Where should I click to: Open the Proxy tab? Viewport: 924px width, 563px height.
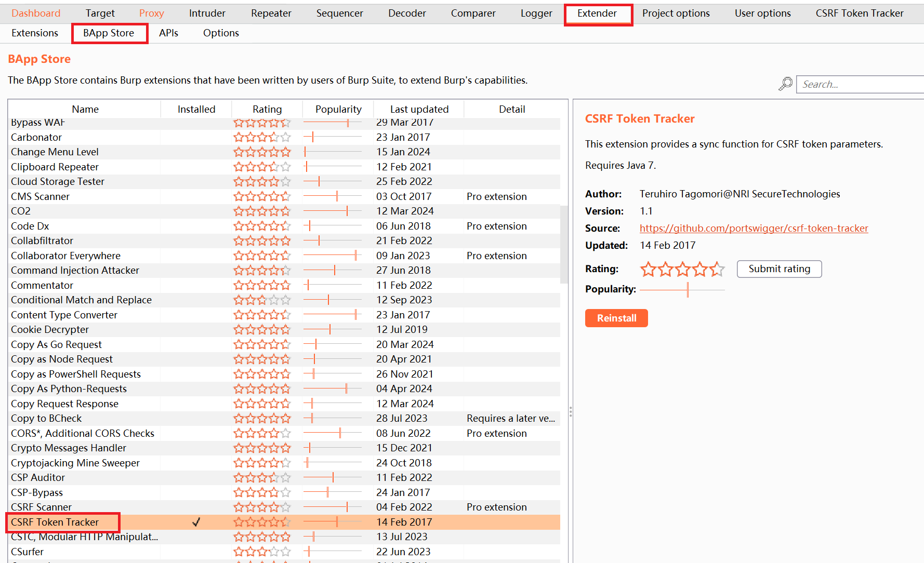[152, 13]
